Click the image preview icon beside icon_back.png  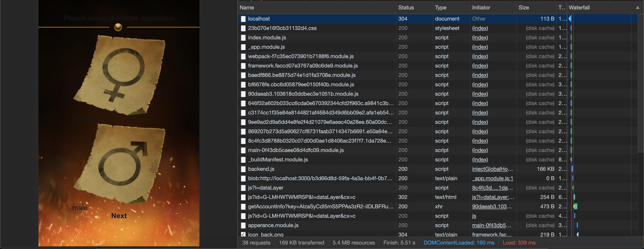243,234
